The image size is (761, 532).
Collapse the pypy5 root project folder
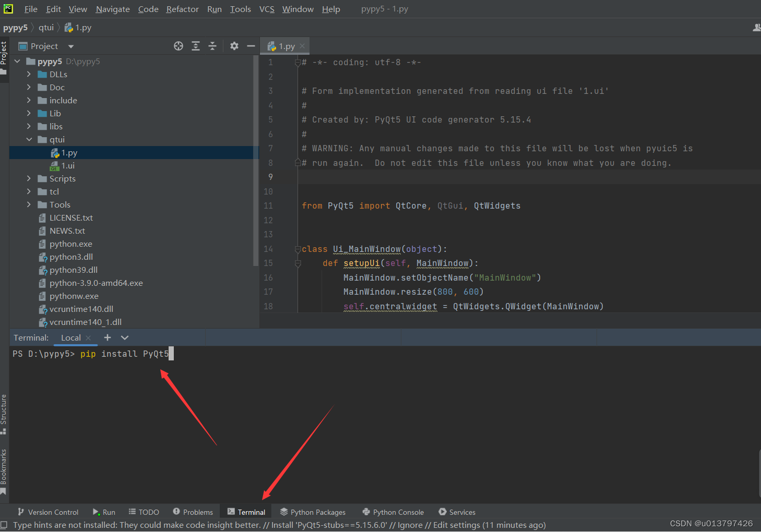(17, 61)
